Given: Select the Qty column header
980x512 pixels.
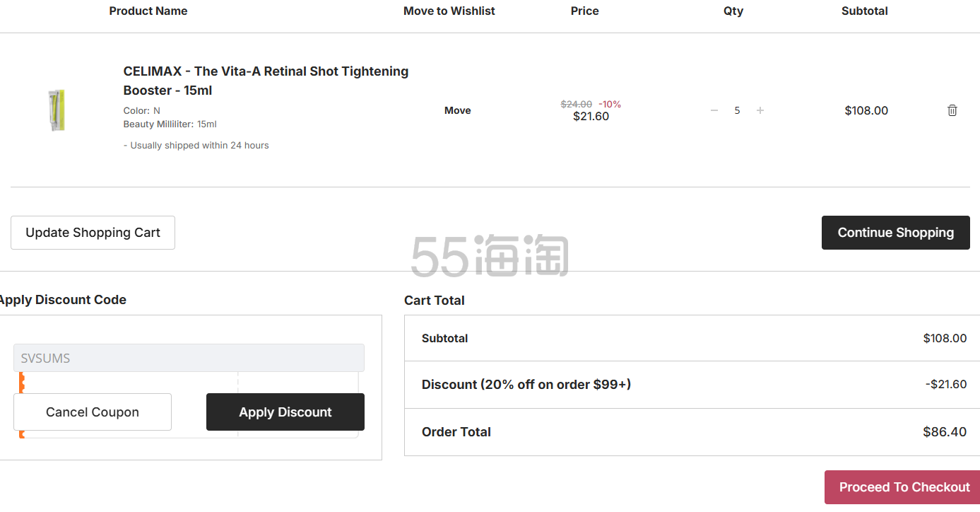Looking at the screenshot, I should (733, 11).
